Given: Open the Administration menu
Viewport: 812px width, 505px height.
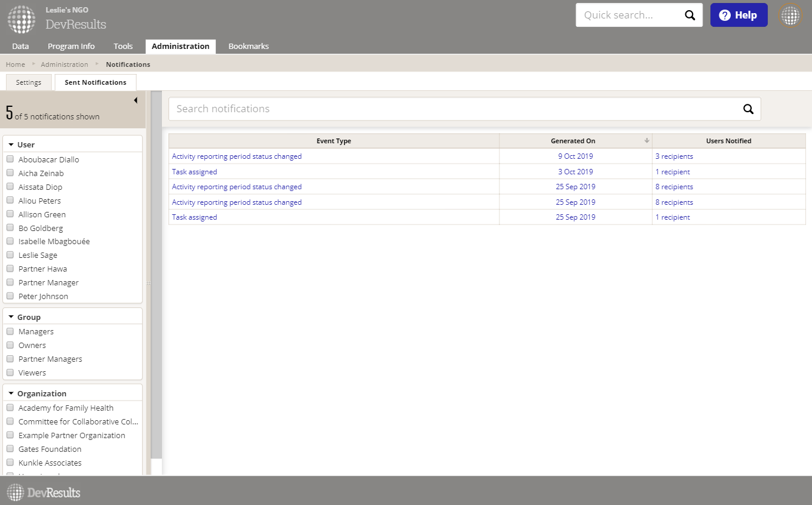Looking at the screenshot, I should pyautogui.click(x=180, y=46).
